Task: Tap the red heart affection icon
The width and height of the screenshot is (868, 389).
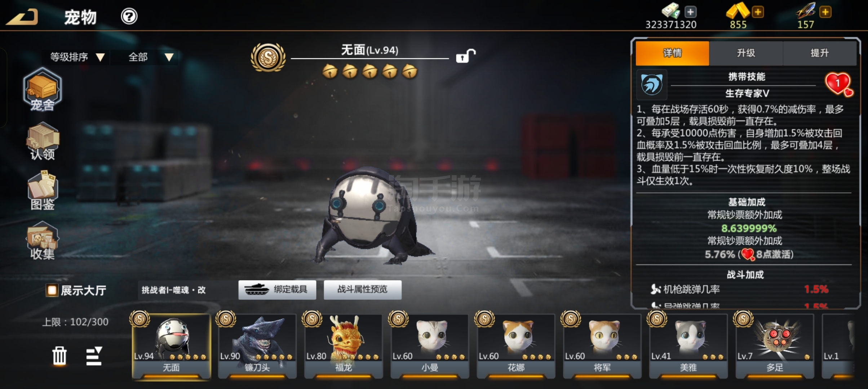Action: (x=839, y=84)
